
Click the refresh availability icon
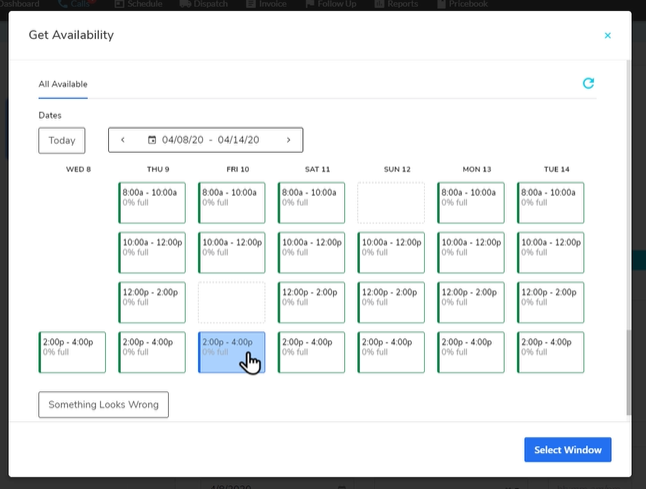[x=588, y=84]
